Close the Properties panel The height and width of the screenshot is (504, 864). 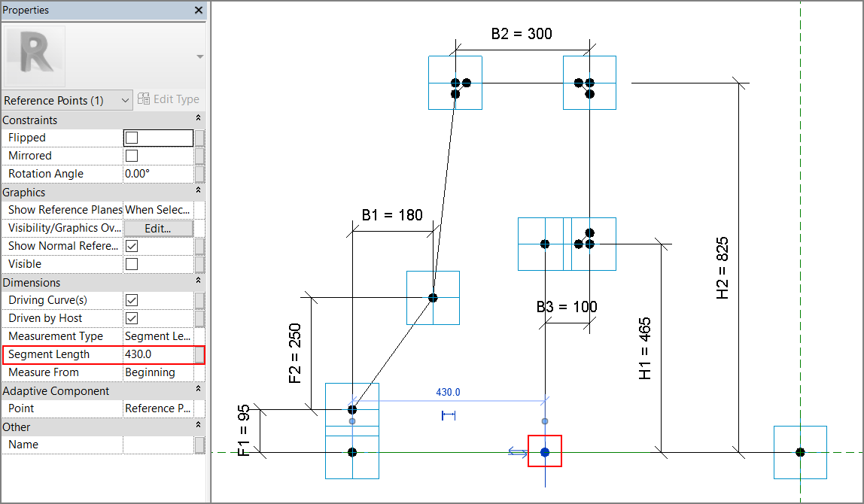tap(199, 10)
